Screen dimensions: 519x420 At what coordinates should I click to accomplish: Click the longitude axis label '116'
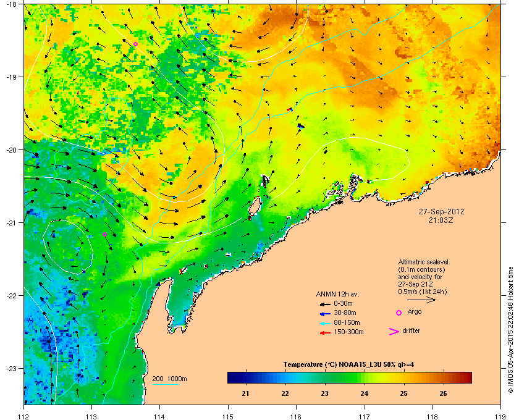pyautogui.click(x=296, y=416)
